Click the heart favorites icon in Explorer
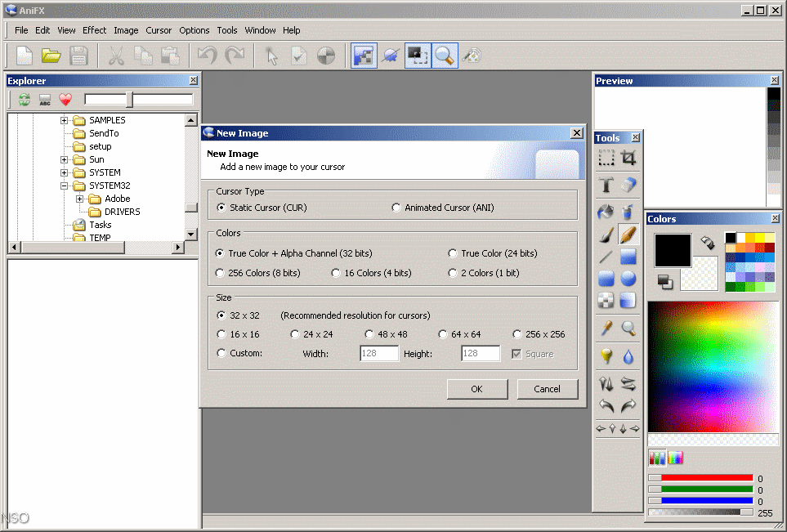Viewport: 787px width, 532px height. 65,100
